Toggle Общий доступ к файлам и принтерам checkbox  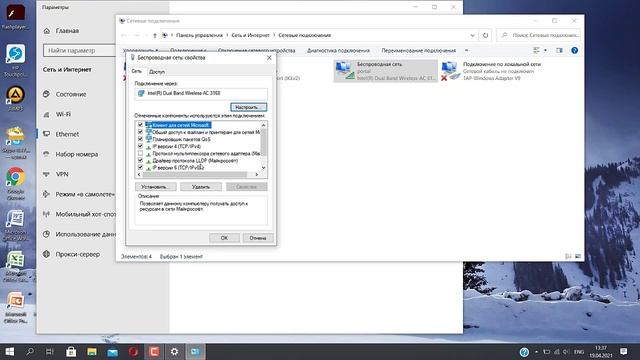pos(140,132)
